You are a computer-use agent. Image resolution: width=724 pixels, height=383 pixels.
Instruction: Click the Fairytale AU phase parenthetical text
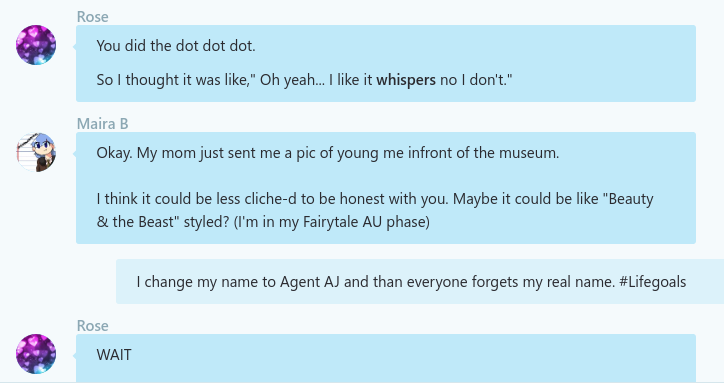332,222
